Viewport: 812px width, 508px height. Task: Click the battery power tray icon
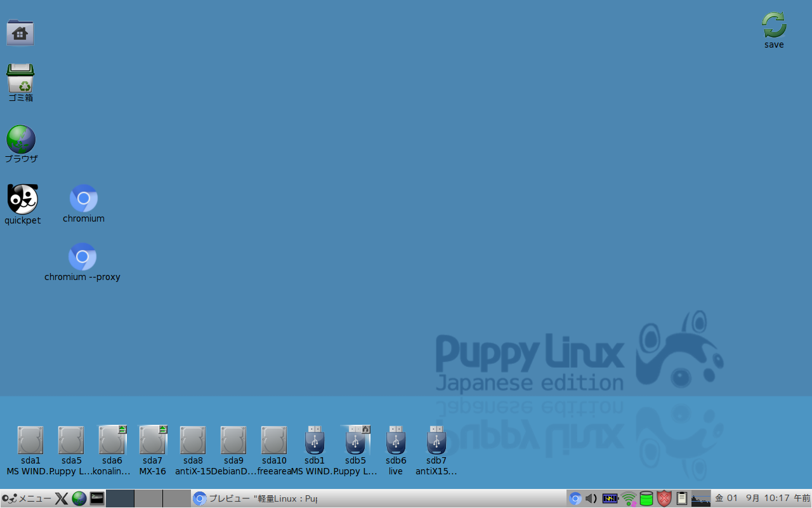click(x=610, y=498)
